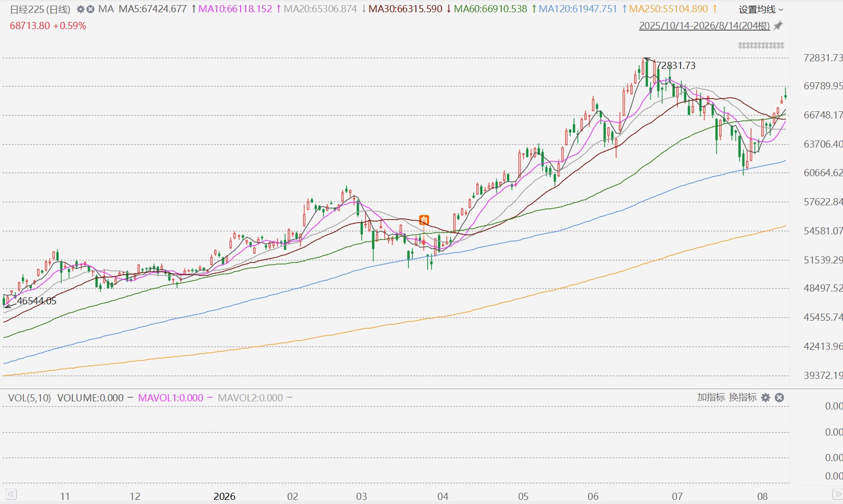843x504 pixels.
Task: Click the MA5:67424.677 value
Action: [153, 9]
